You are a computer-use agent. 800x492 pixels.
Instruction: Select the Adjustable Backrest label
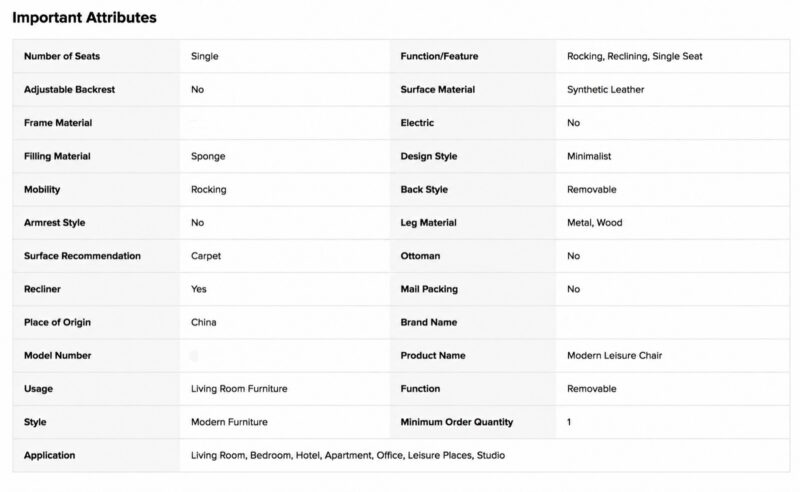(69, 89)
